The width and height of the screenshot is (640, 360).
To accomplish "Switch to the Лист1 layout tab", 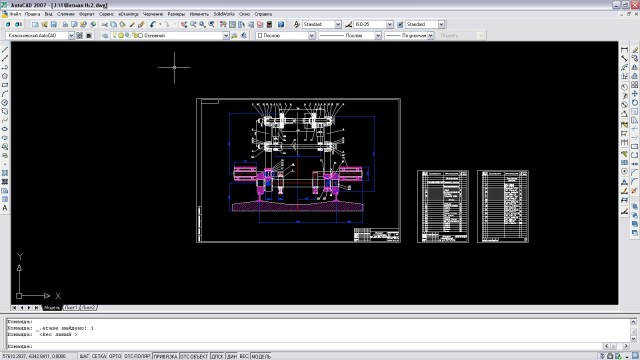I will (71, 308).
